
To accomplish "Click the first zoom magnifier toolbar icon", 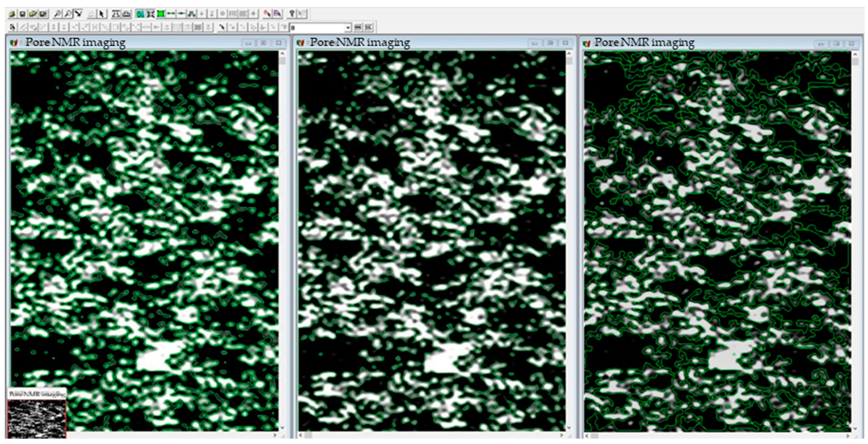I will [58, 14].
